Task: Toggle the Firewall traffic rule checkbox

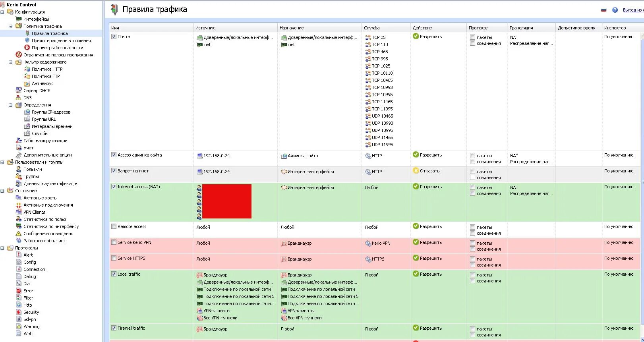Action: pos(114,328)
